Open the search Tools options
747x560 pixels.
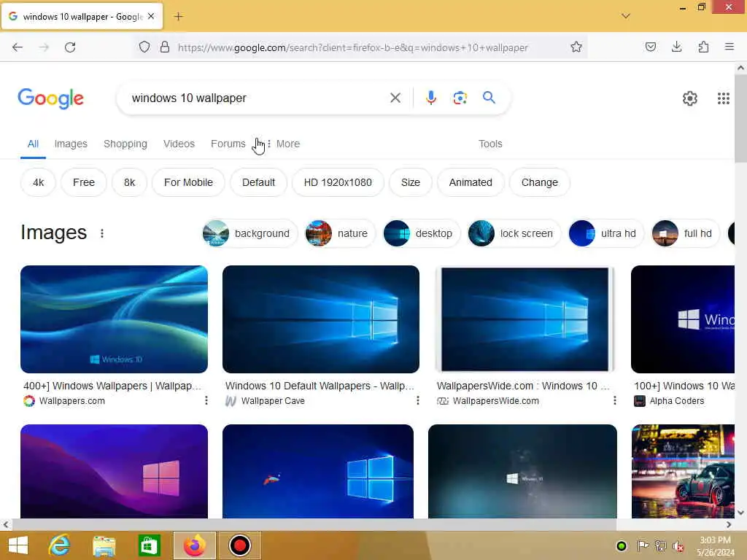(x=490, y=144)
